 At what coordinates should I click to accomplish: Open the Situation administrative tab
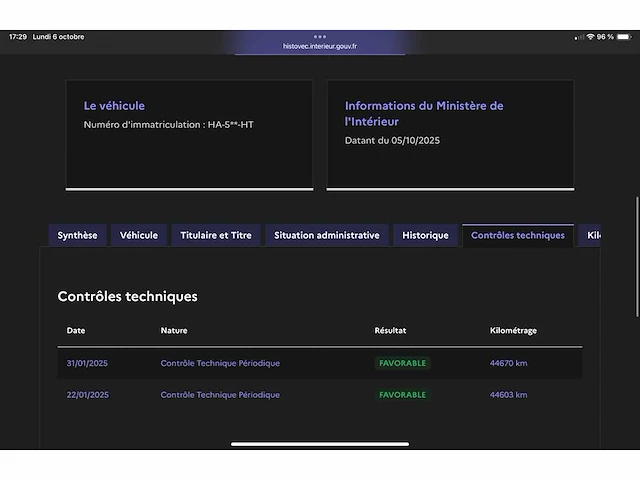coord(326,236)
